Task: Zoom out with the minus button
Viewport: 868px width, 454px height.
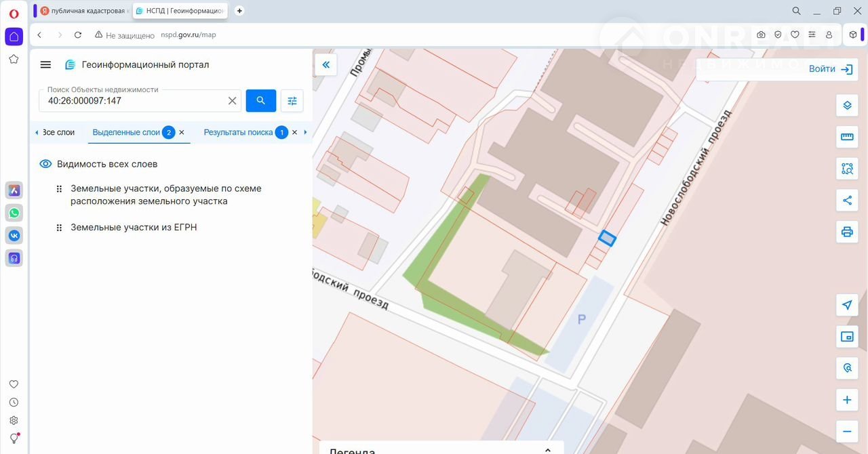Action: tap(846, 431)
